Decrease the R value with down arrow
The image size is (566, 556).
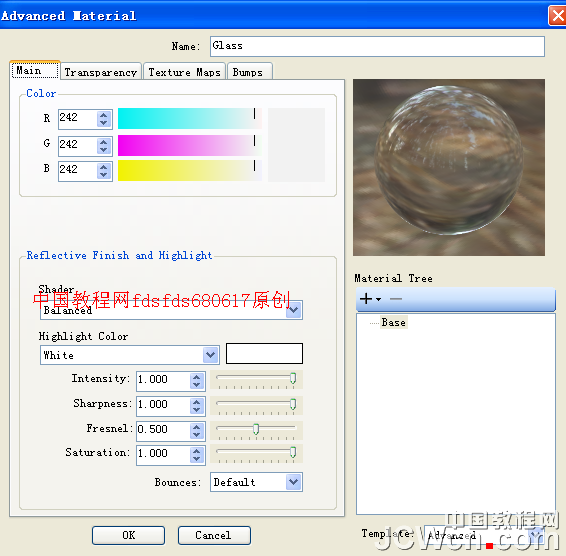pos(104,123)
